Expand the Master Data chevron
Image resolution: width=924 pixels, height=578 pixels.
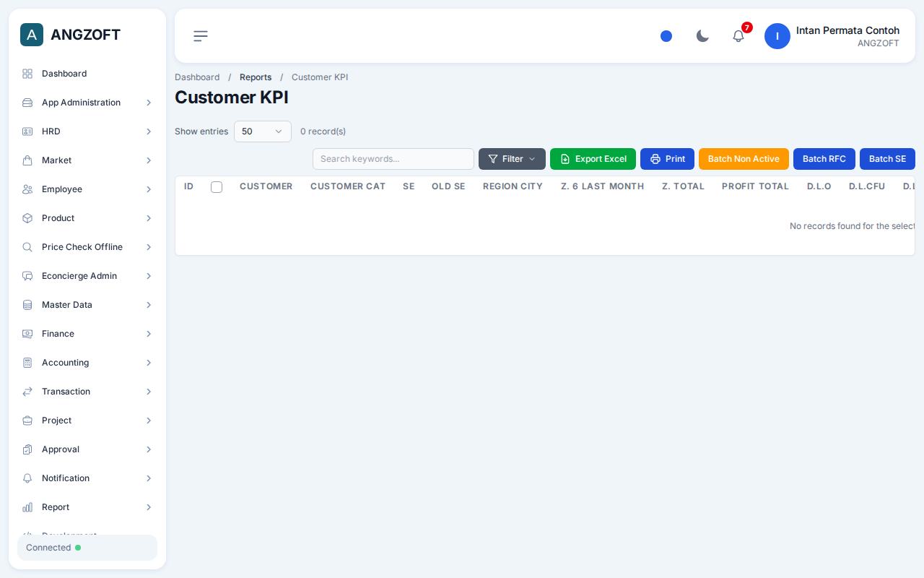point(149,305)
